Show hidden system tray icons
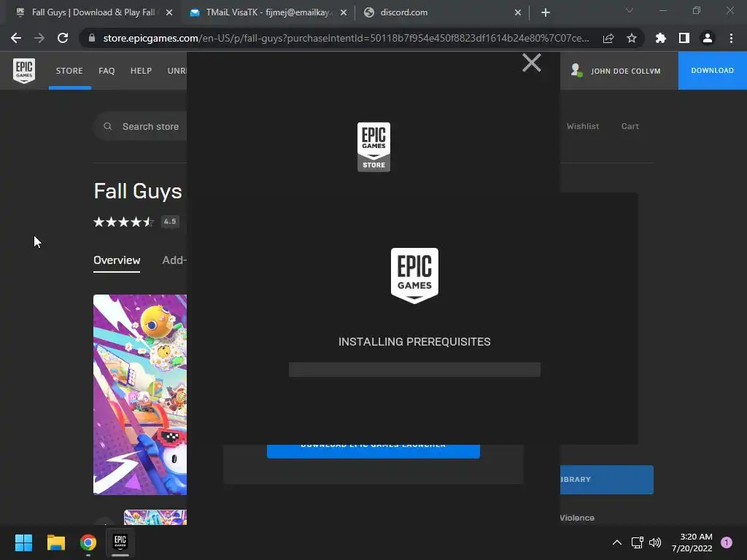The image size is (747, 560). pos(617,542)
